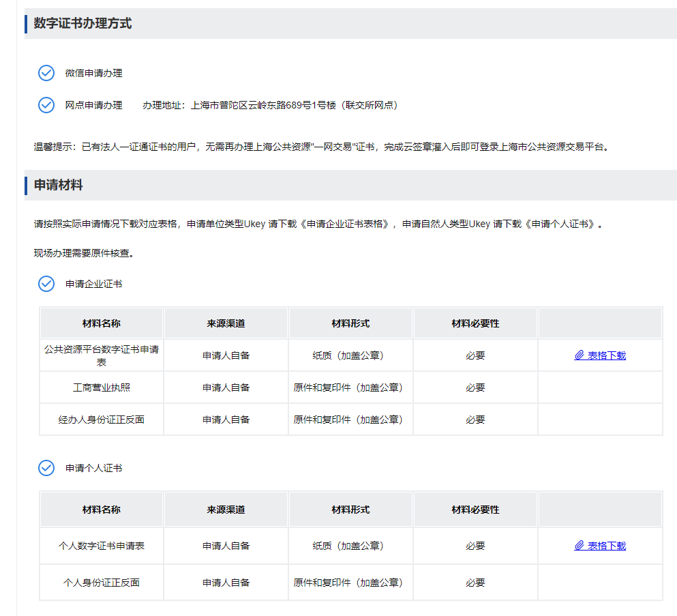Select the 数字证书办理方式 section heading
Viewport: 677px width, 616px height.
82,24
